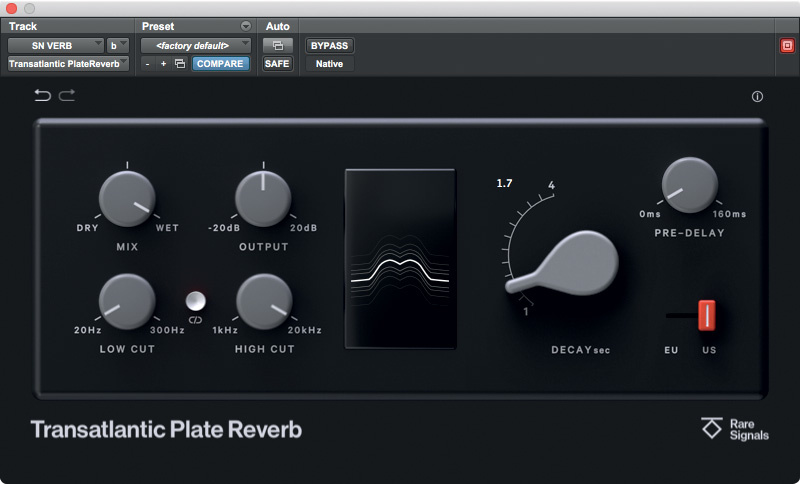Click the red target button icon
800x484 pixels.
click(787, 46)
